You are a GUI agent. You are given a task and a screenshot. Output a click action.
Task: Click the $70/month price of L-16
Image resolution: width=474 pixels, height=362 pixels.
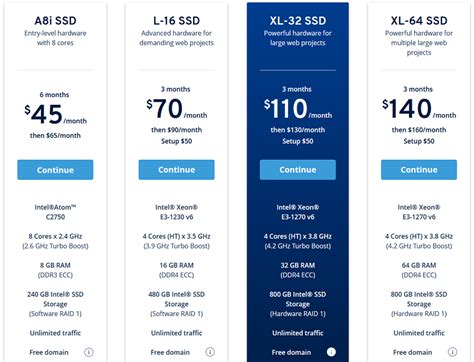pos(177,109)
